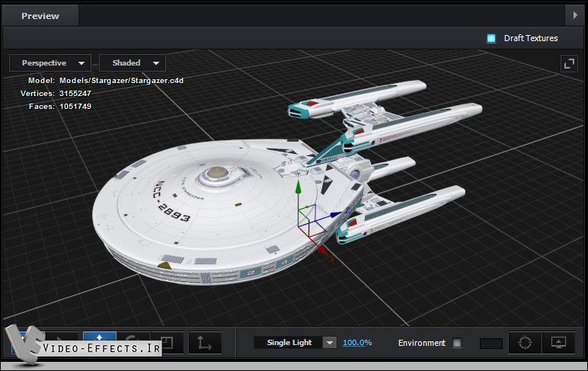Click the Stargazer ship model thumbnail

pos(287,183)
